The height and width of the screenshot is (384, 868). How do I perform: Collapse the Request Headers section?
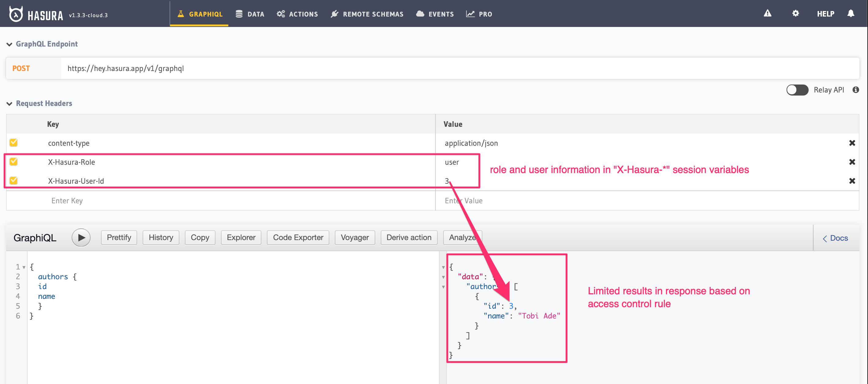click(x=9, y=104)
